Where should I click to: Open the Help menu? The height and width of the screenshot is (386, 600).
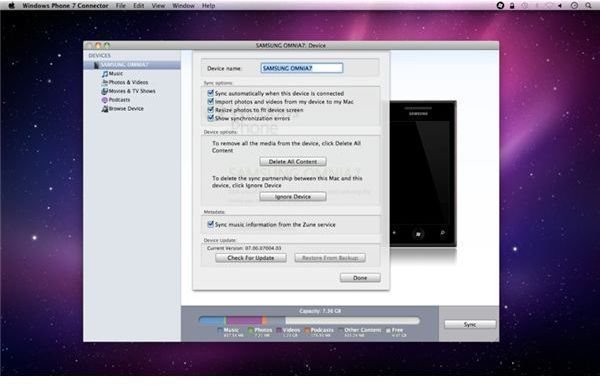pos(209,6)
